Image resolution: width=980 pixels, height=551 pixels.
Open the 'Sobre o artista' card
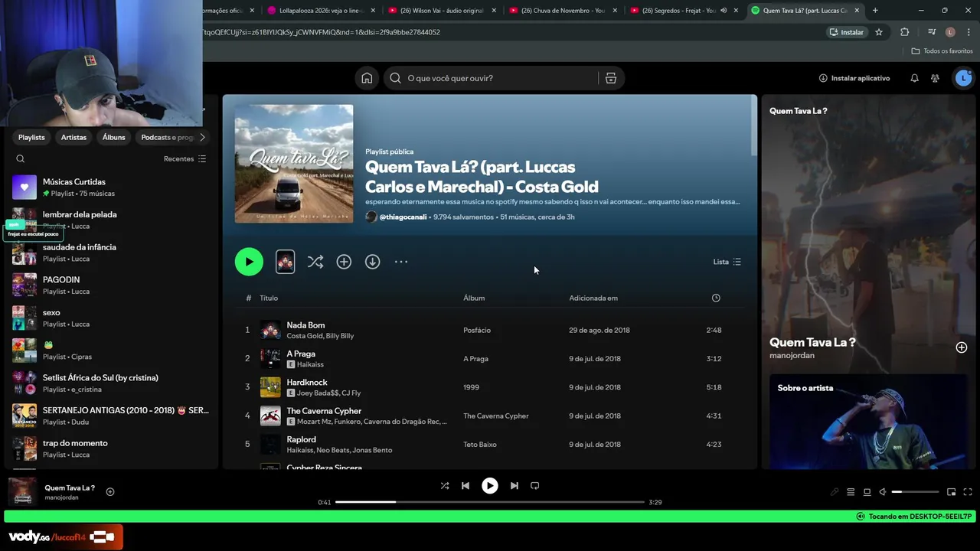[x=868, y=421]
